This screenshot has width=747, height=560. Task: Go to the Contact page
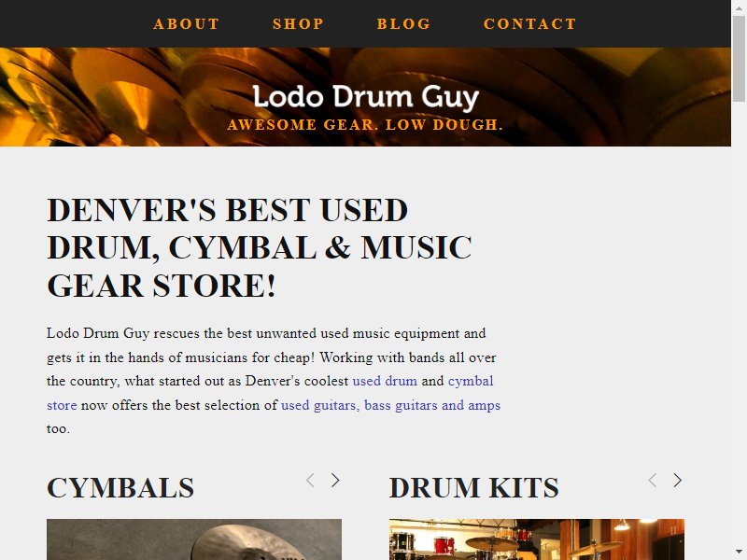click(x=529, y=24)
